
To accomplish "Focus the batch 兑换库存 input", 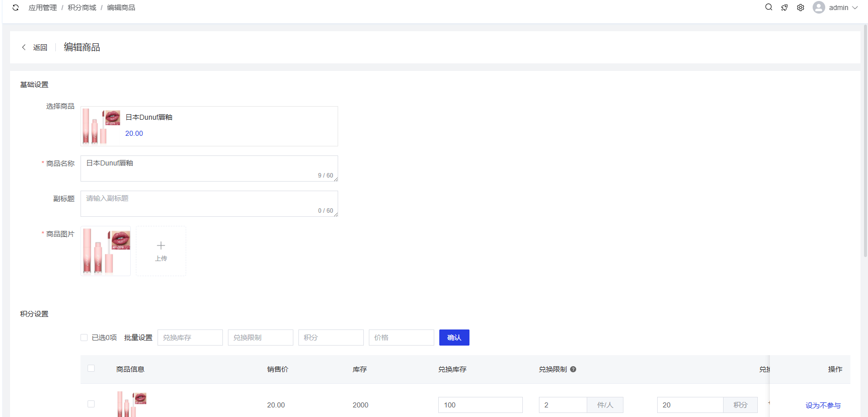I will click(x=190, y=338).
